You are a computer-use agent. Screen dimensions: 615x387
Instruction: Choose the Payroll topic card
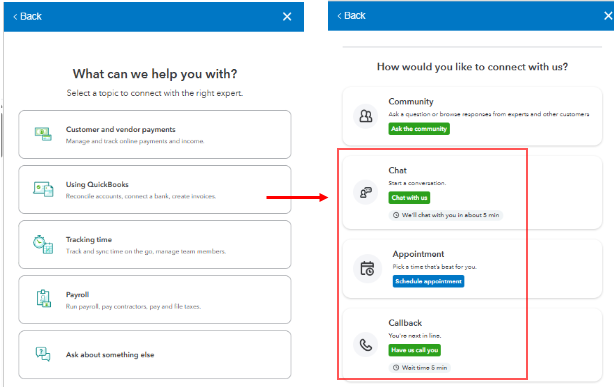[x=155, y=300]
